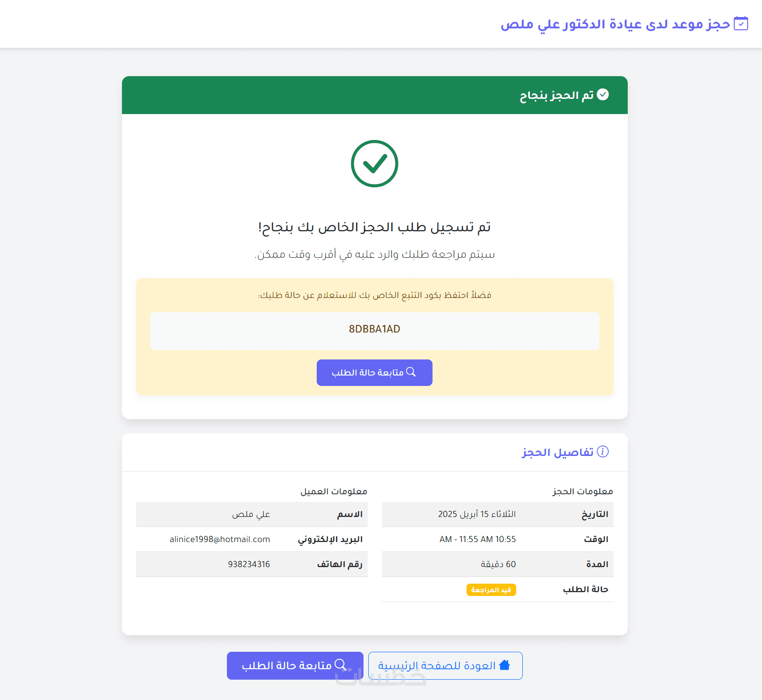Image resolution: width=762 pixels, height=700 pixels.
Task: Click the booking date الثلاثاء 15 أبريل 2025
Action: [x=476, y=514]
